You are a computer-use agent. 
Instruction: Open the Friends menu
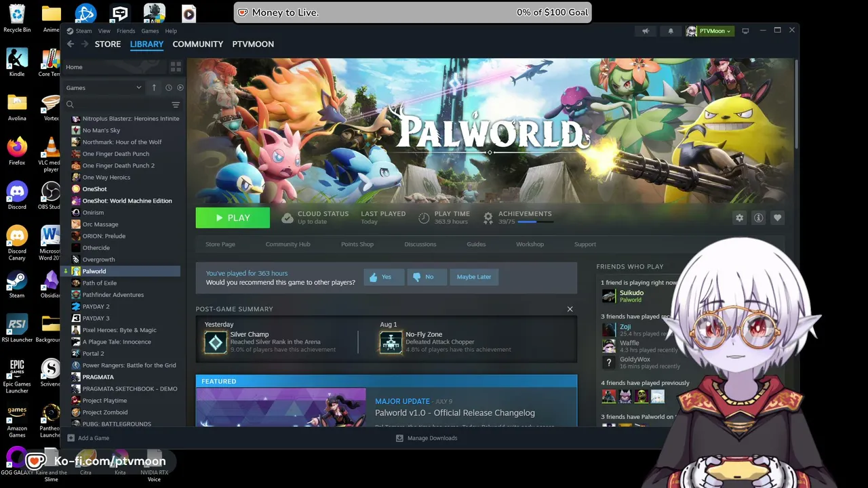[125, 31]
